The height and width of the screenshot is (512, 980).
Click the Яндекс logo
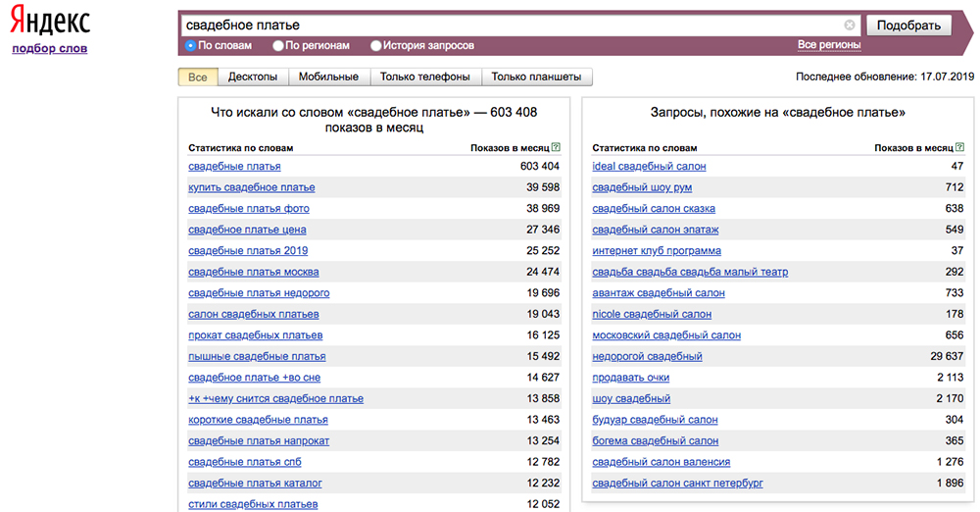click(x=50, y=20)
